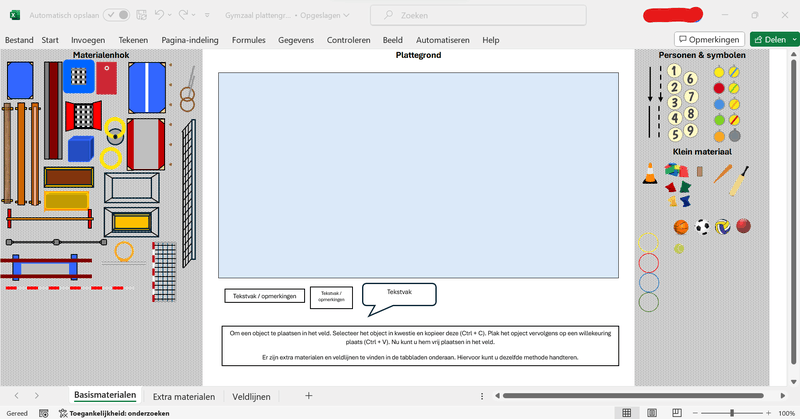Click the save icon in title bar

tap(142, 15)
